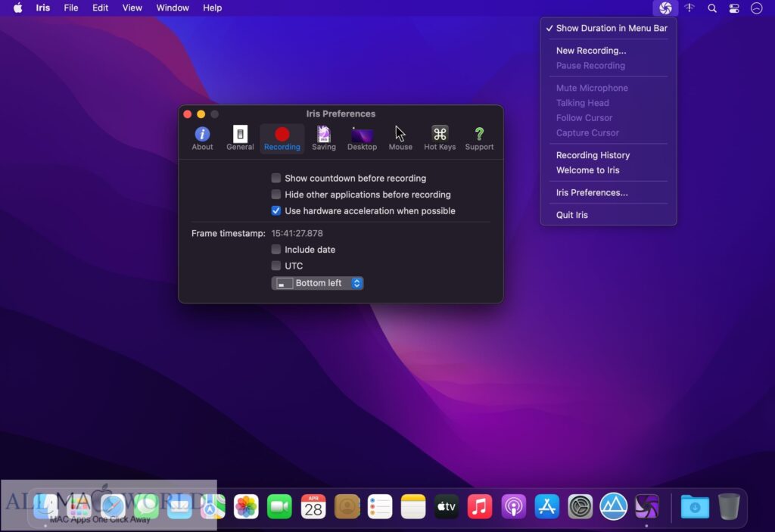Screen dimensions: 775x532
Task: Enable the UTC timestamp checkbox
Action: (x=275, y=266)
